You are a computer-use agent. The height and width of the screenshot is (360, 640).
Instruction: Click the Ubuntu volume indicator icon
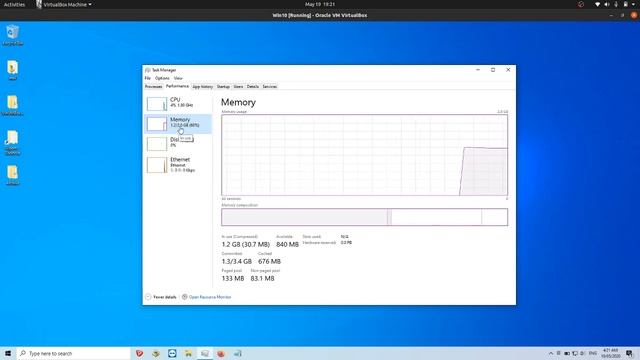pyautogui.click(x=607, y=4)
